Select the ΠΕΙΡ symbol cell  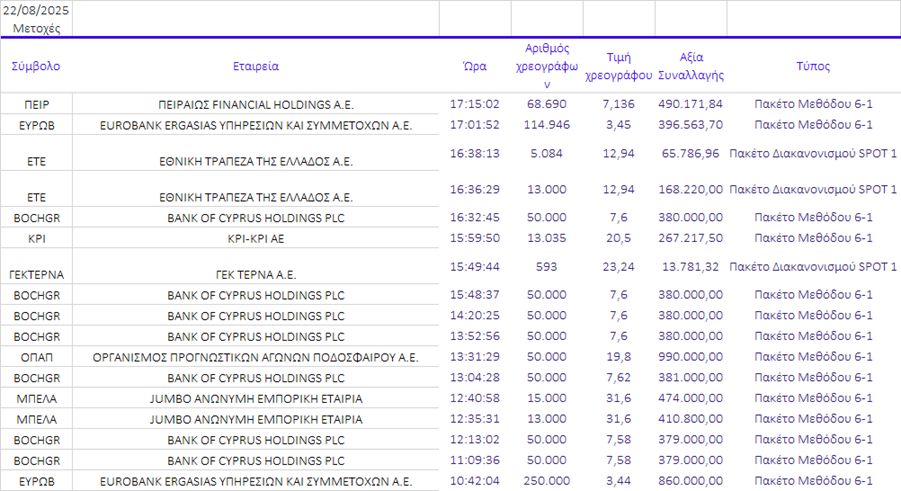pyautogui.click(x=36, y=104)
